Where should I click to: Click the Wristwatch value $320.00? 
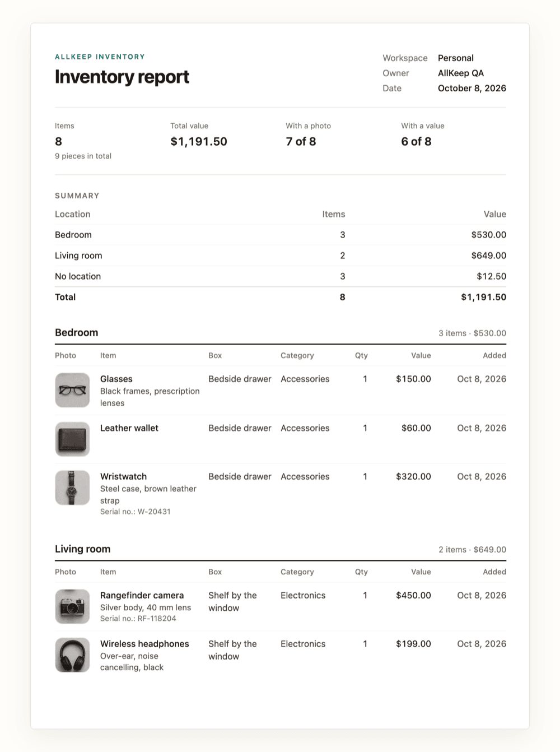413,476
